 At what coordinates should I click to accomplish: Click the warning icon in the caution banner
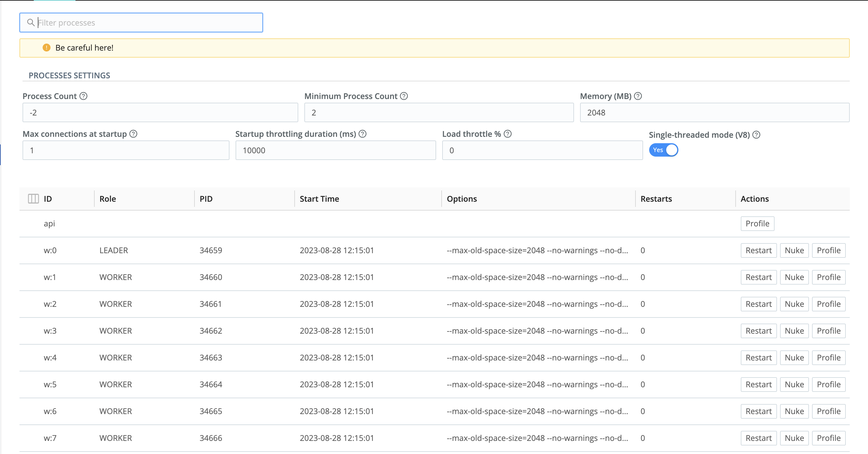coord(46,48)
